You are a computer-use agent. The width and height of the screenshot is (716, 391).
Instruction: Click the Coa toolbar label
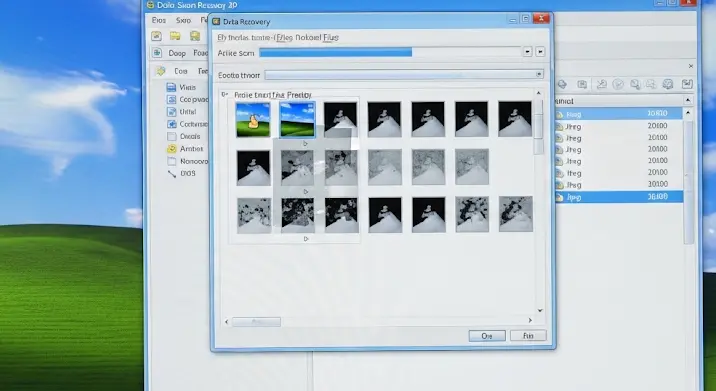(x=180, y=71)
